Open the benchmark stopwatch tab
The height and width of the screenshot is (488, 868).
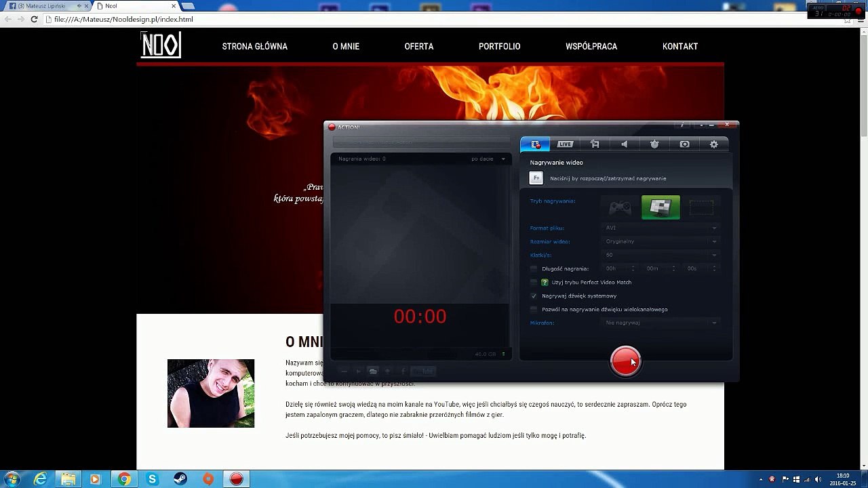pyautogui.click(x=654, y=144)
